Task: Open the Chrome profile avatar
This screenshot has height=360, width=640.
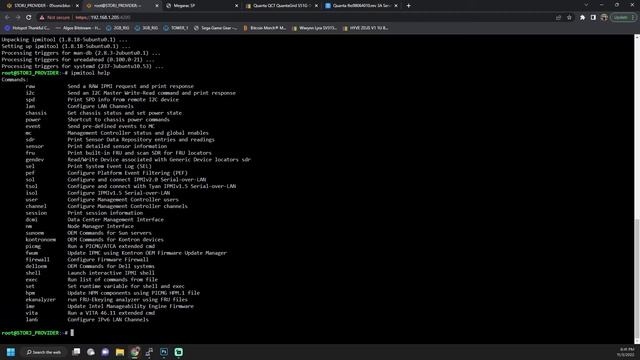Action: point(604,18)
